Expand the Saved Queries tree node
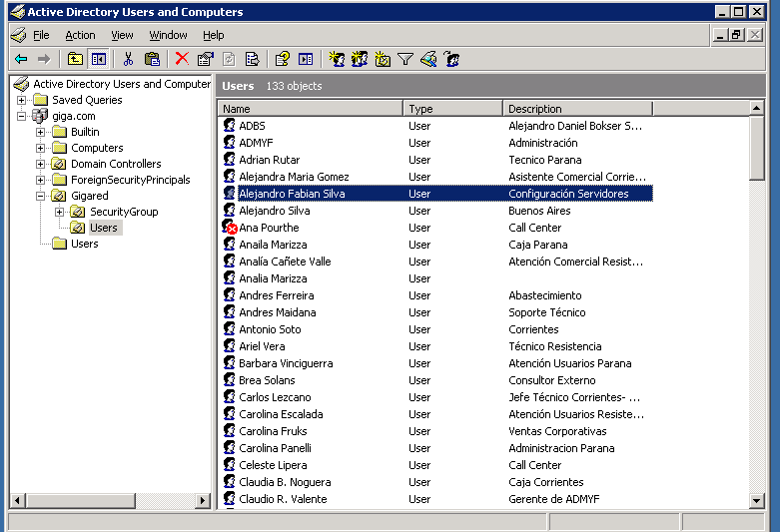This screenshot has height=532, width=780. coord(22,100)
